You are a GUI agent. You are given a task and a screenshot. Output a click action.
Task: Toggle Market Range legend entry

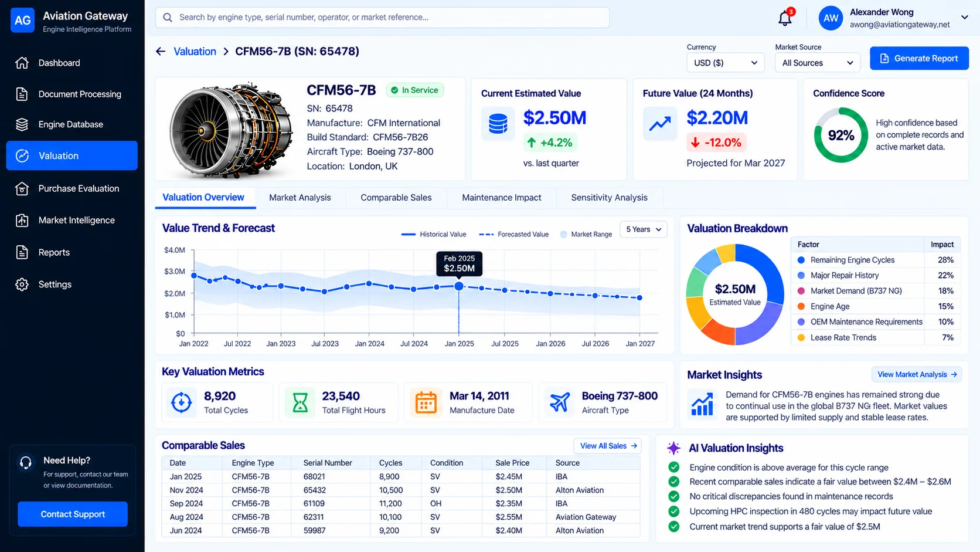click(x=586, y=234)
